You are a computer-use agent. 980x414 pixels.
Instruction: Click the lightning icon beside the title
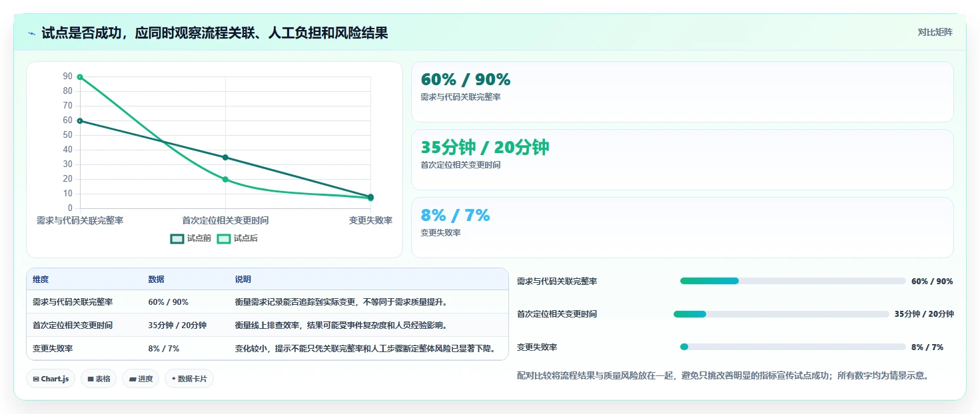[31, 33]
